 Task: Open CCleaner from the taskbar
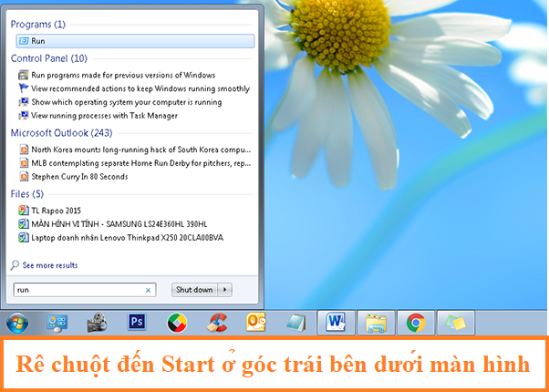point(216,322)
